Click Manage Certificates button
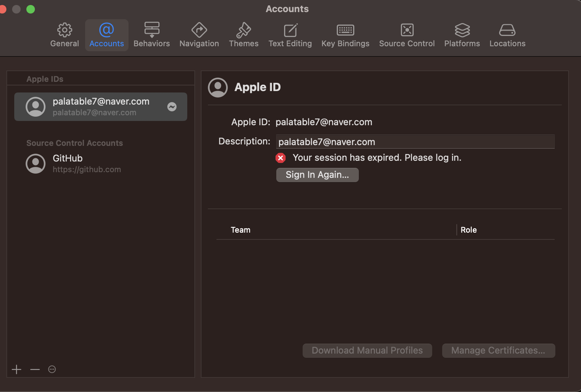 tap(498, 350)
